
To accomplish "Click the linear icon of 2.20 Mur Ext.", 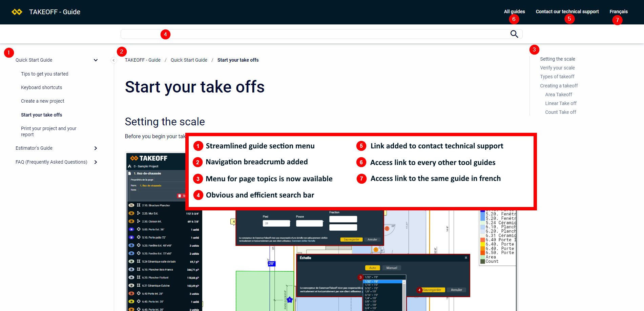I will 139,213.
